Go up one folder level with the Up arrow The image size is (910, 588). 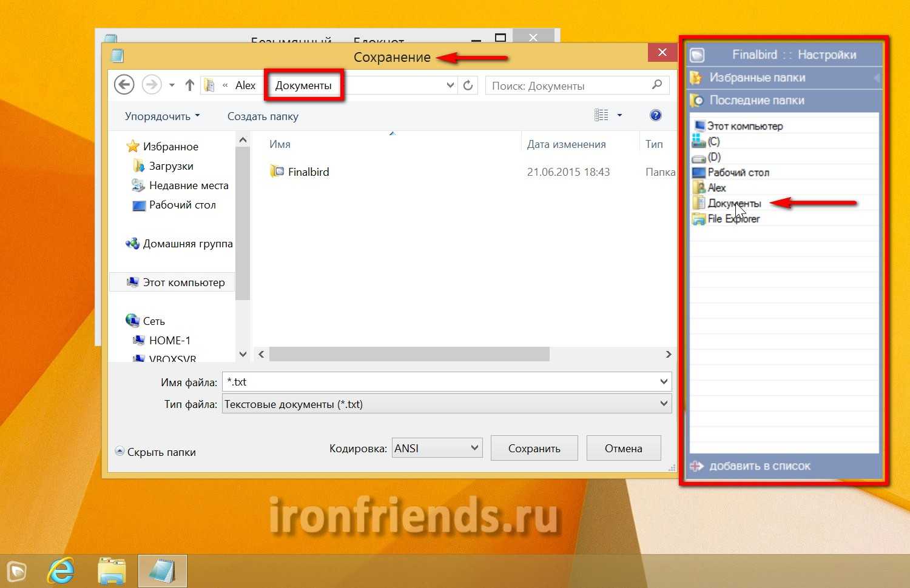190,85
